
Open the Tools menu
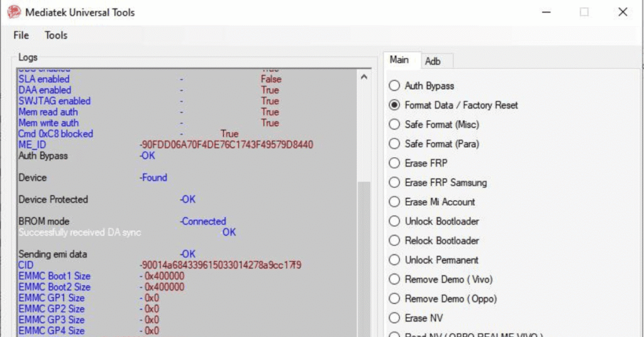[x=56, y=35]
